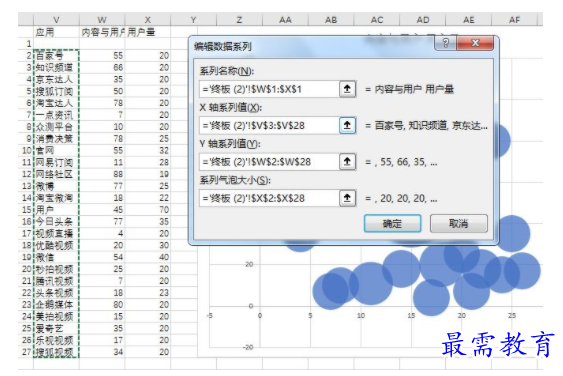This screenshot has height=376, width=563.
Task: Edit the series bubble size field
Action: [x=269, y=198]
